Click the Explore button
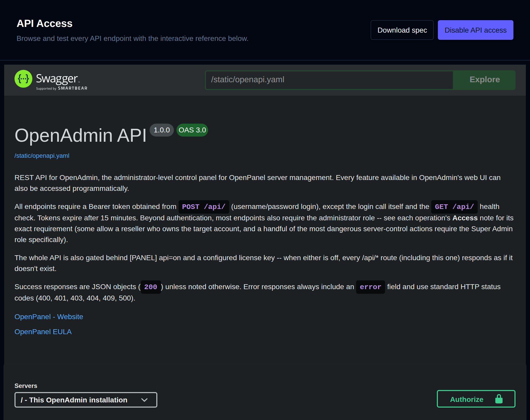This screenshot has height=420, width=530. click(484, 80)
